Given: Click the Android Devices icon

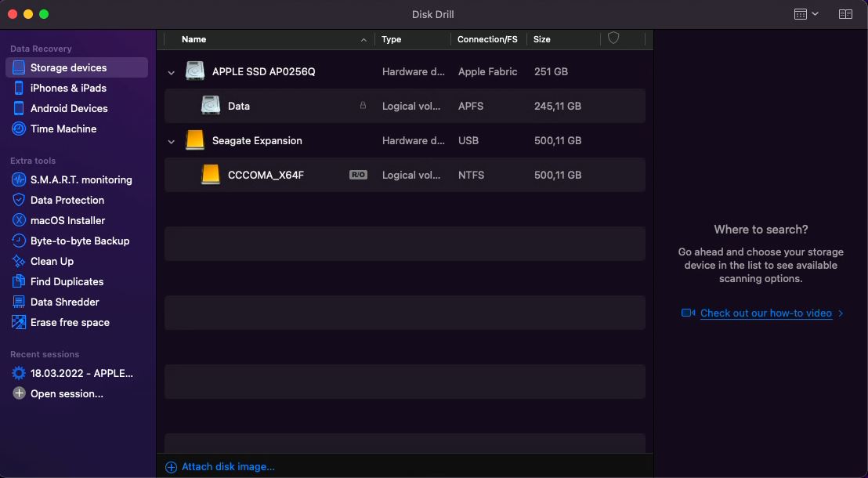Looking at the screenshot, I should (x=19, y=109).
